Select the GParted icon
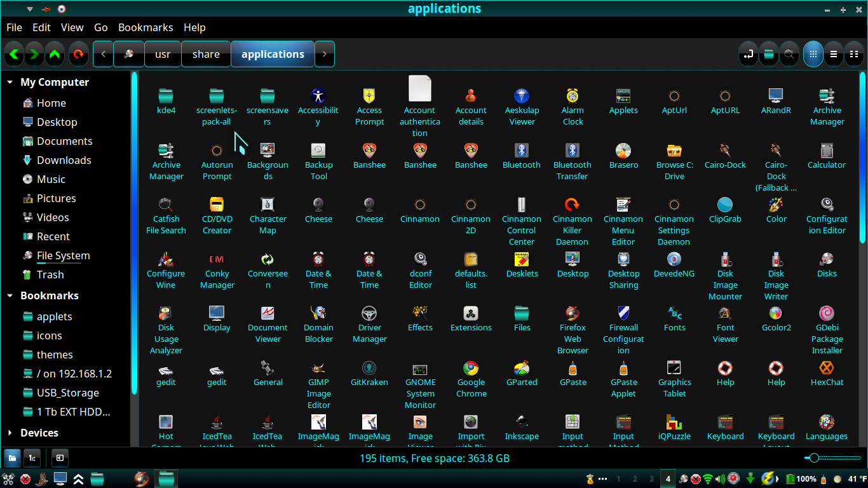The image size is (868, 488). click(x=522, y=367)
